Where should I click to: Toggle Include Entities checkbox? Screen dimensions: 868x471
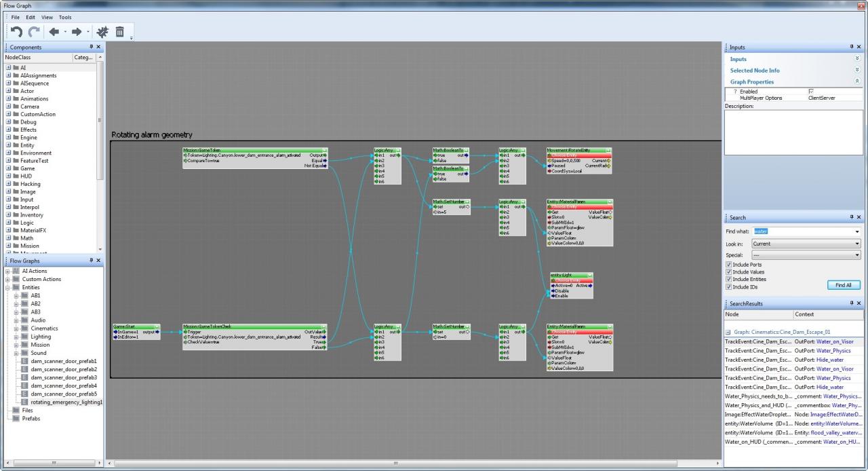pos(729,279)
